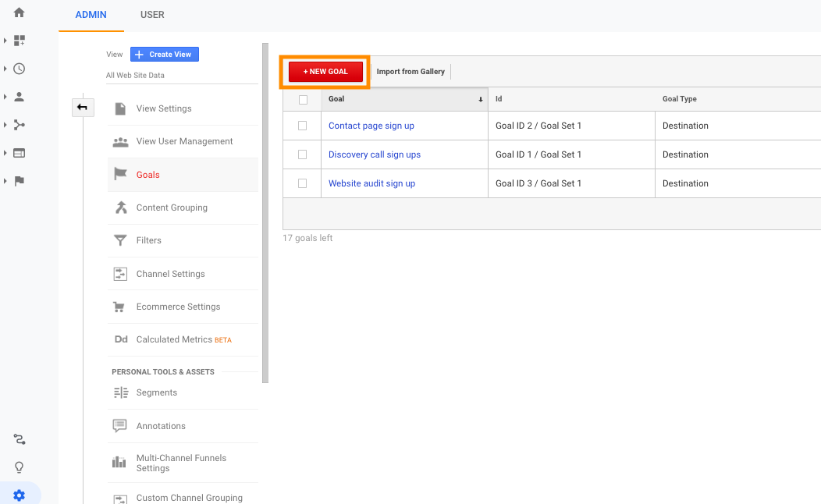Viewport: 821px width, 504px height.
Task: Open the Audience person icon
Action: coord(20,97)
